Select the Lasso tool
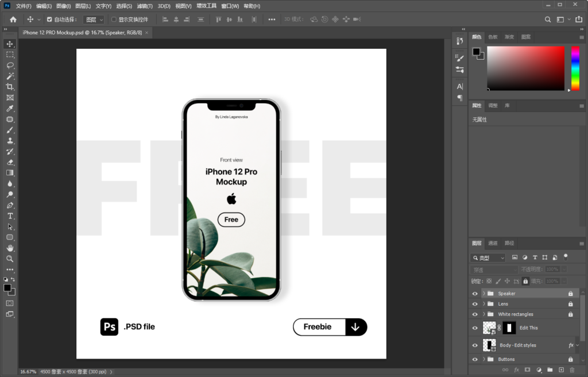The height and width of the screenshot is (377, 588). click(10, 66)
